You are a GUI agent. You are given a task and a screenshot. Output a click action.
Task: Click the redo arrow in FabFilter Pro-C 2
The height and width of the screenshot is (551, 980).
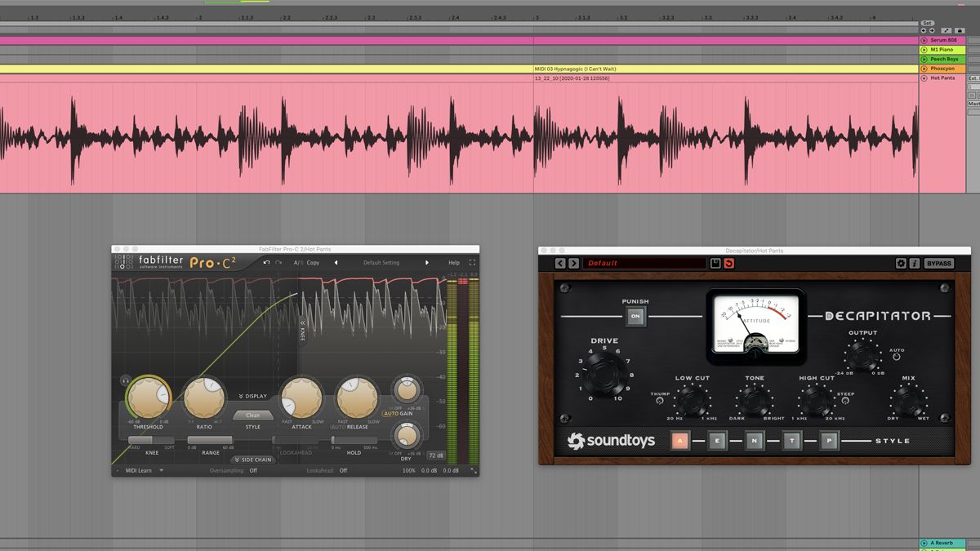[x=278, y=262]
